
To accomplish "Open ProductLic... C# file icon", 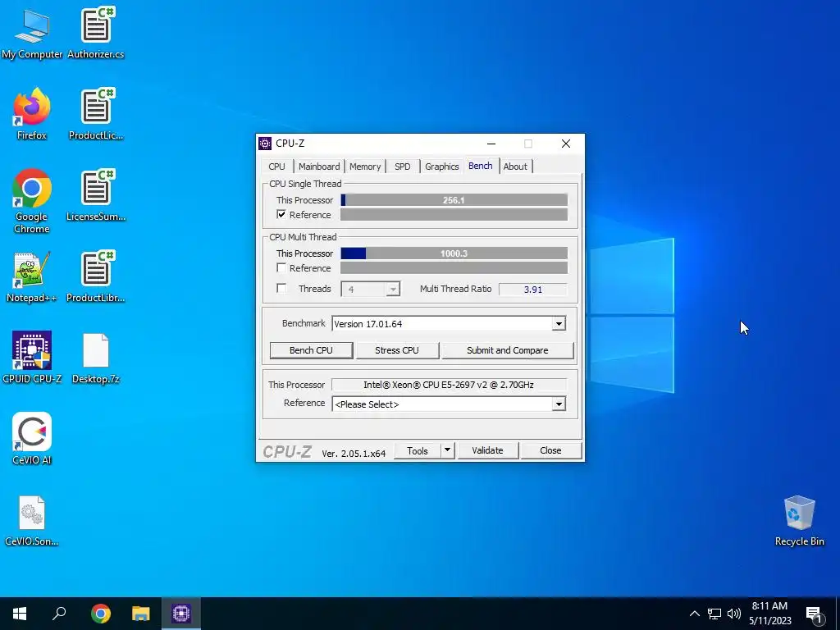I will 96,114.
